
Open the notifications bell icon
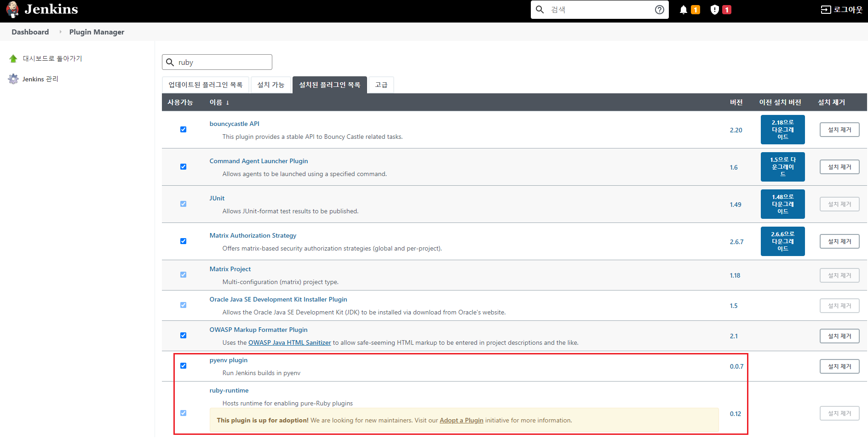(x=684, y=10)
